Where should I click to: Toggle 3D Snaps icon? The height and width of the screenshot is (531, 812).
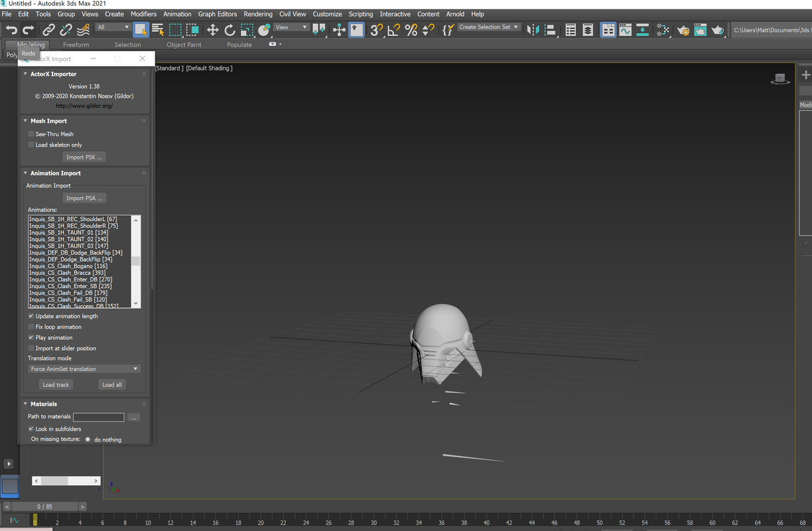pos(377,30)
